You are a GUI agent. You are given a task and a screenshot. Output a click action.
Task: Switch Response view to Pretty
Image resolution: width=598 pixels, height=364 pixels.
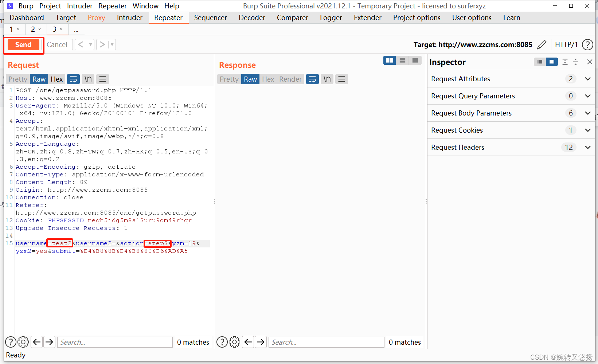click(229, 79)
